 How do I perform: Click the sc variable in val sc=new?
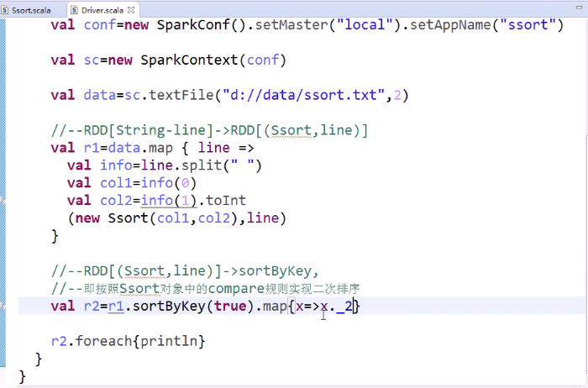pyautogui.click(x=92, y=60)
